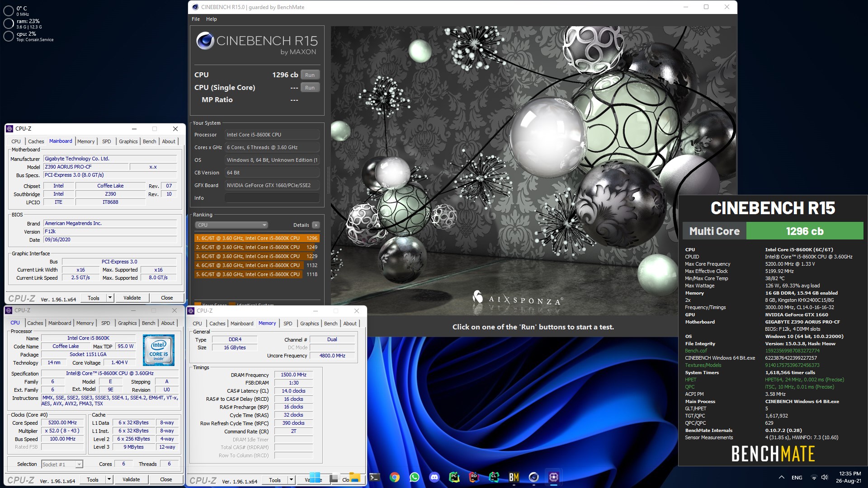Click Close in the Mainboard CPU-Z window
868x488 pixels.
(167, 298)
